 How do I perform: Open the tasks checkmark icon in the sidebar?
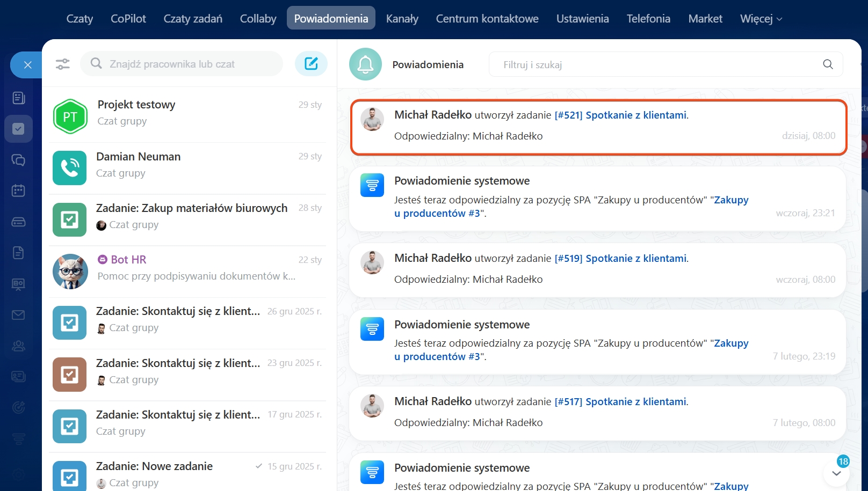pyautogui.click(x=18, y=129)
